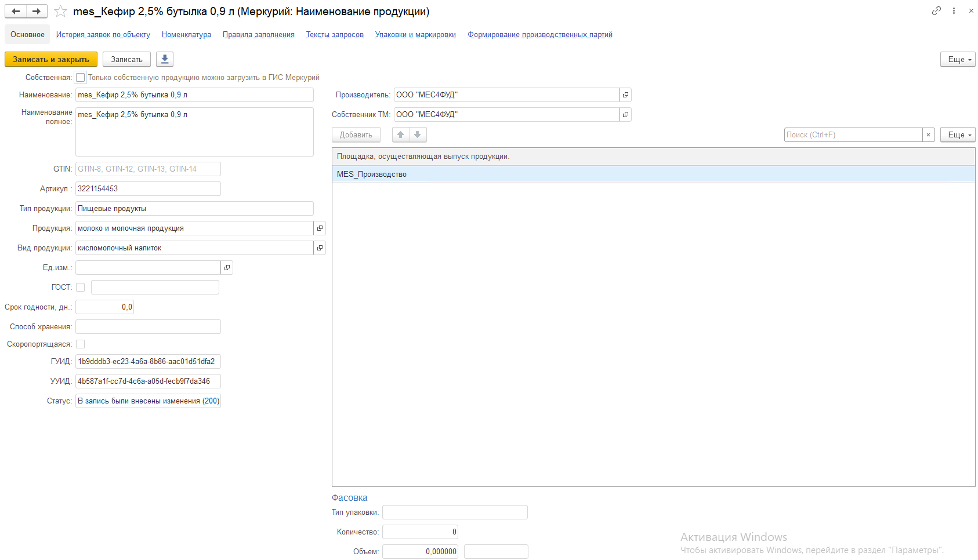This screenshot has width=978, height=560.
Task: Check the Скоропортящаяся checkbox
Action: tap(81, 344)
